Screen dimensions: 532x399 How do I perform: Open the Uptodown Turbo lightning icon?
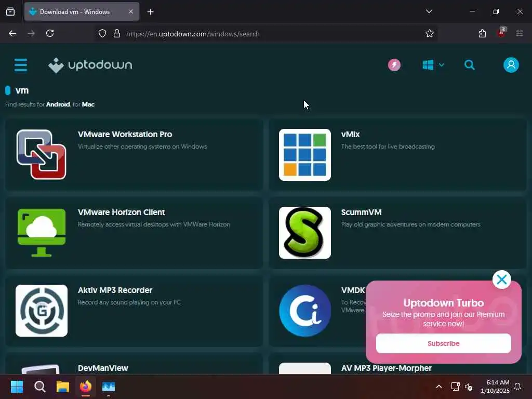coord(394,65)
